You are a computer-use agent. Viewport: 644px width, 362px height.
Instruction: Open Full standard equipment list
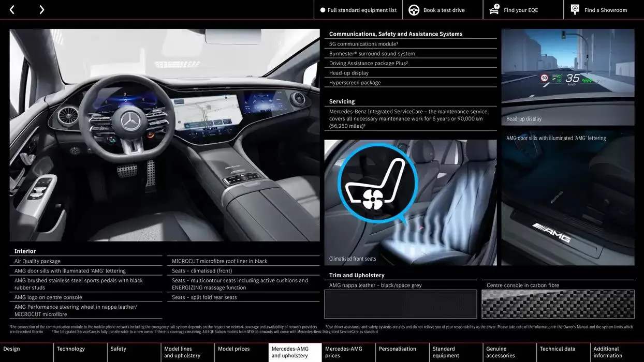tap(358, 10)
